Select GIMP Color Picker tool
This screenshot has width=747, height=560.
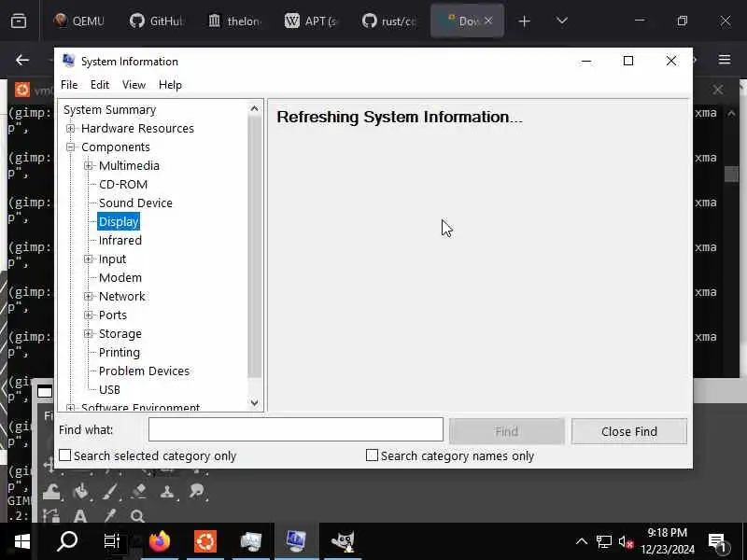[110, 516]
